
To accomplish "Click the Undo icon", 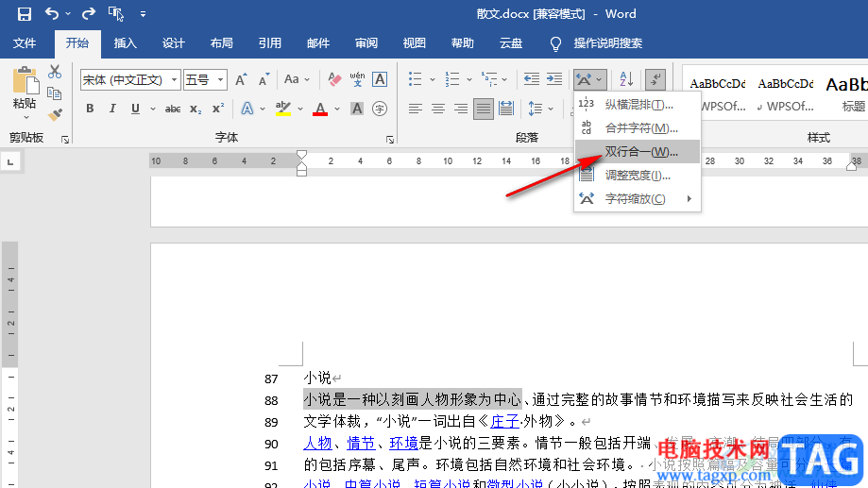I will click(x=52, y=13).
